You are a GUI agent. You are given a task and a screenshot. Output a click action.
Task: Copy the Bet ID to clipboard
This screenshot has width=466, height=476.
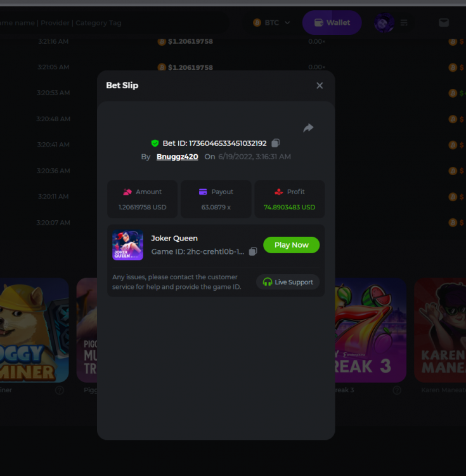pyautogui.click(x=275, y=143)
